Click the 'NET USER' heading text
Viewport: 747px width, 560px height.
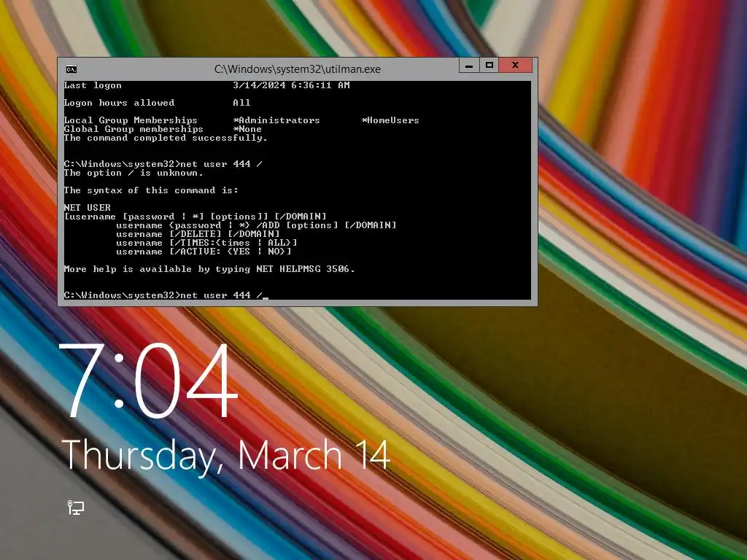88,208
